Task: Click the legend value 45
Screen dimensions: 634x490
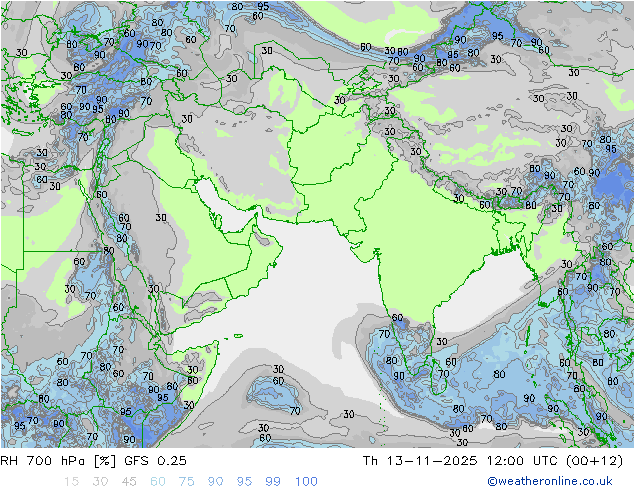Action: point(129,481)
